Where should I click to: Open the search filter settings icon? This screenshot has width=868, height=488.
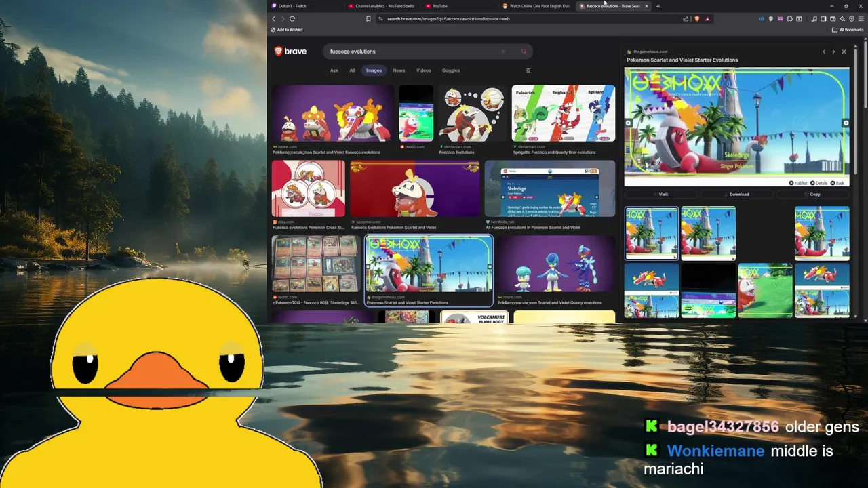(528, 70)
